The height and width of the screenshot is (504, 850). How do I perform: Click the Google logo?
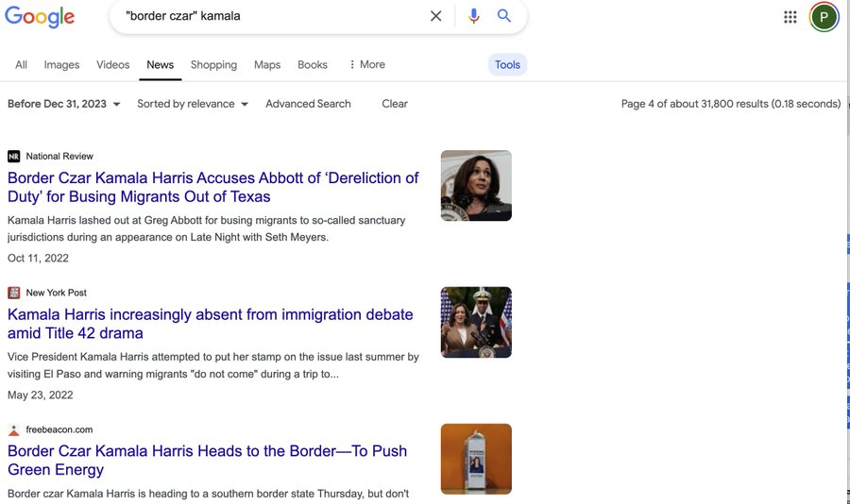click(x=40, y=17)
